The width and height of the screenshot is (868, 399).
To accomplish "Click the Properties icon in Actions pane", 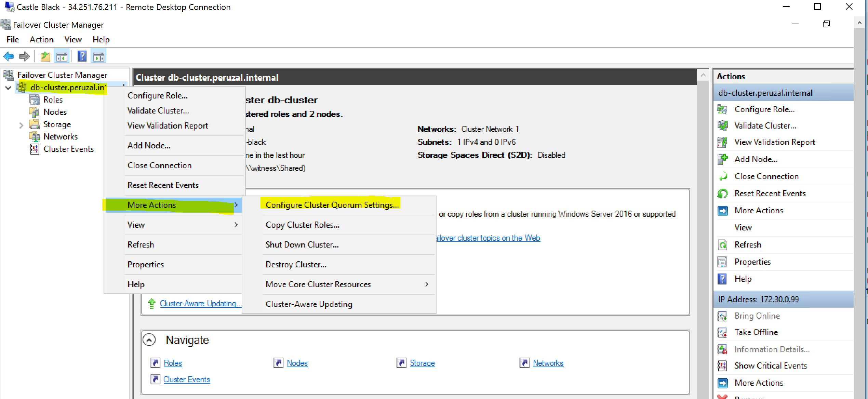I will (722, 262).
